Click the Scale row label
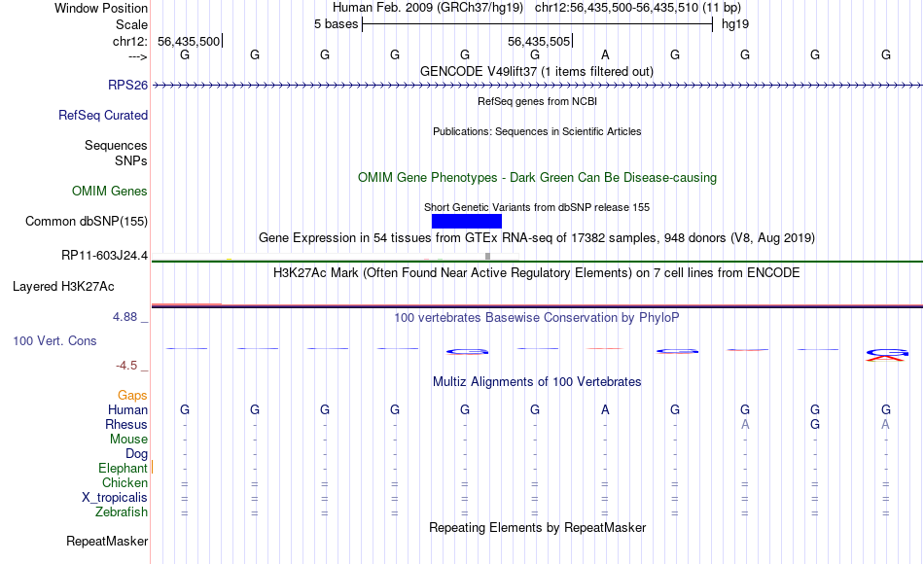Screen dimensions: 924x564 point(131,24)
